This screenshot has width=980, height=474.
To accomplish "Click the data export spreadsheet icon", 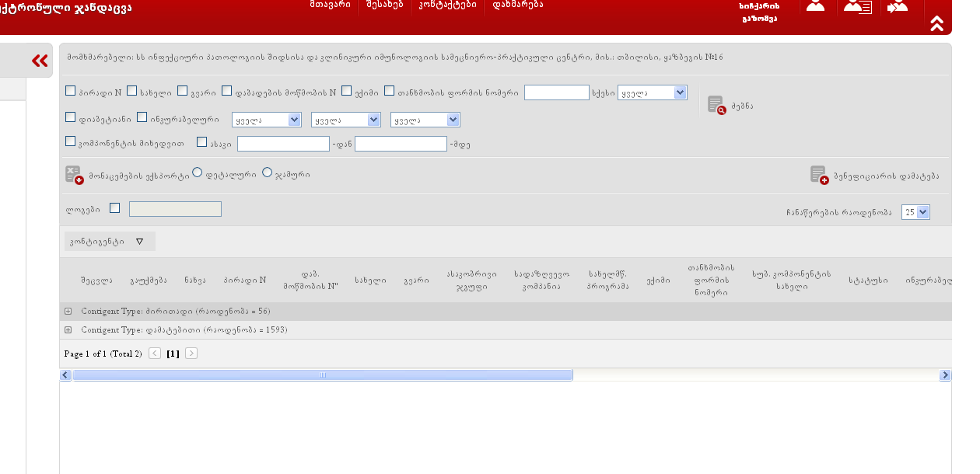I will (x=74, y=175).
